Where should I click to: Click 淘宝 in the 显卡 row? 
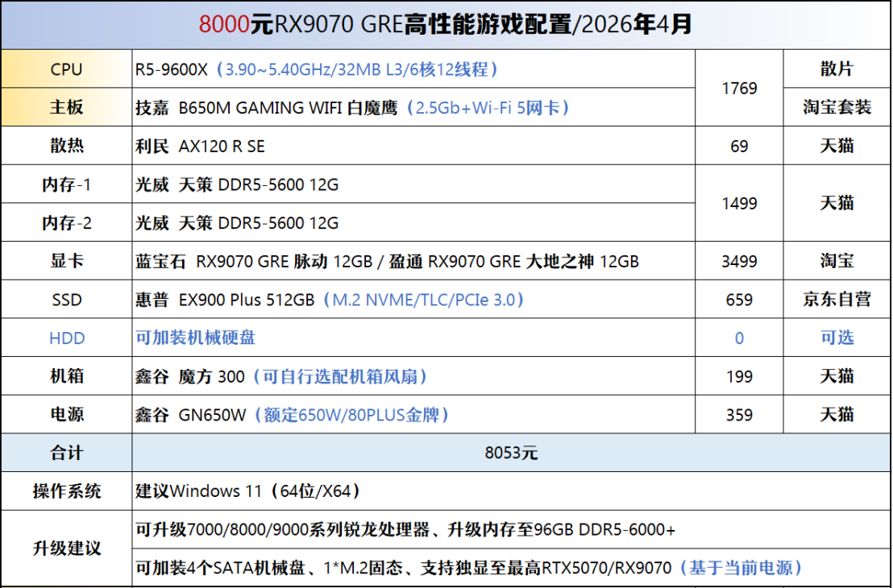click(837, 261)
